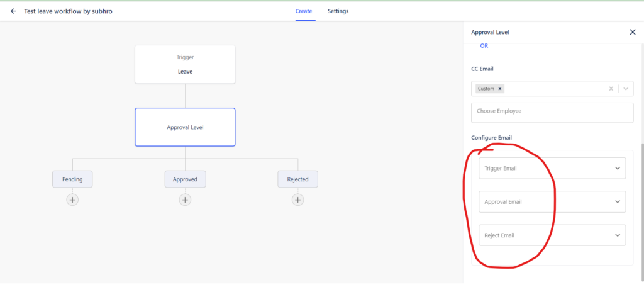Go back using the left arrow icon
Image resolution: width=644 pixels, height=287 pixels.
pos(14,11)
